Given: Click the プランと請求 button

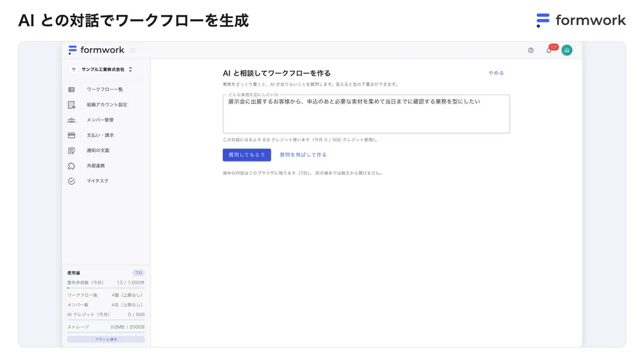Looking at the screenshot, I should 106,340.
